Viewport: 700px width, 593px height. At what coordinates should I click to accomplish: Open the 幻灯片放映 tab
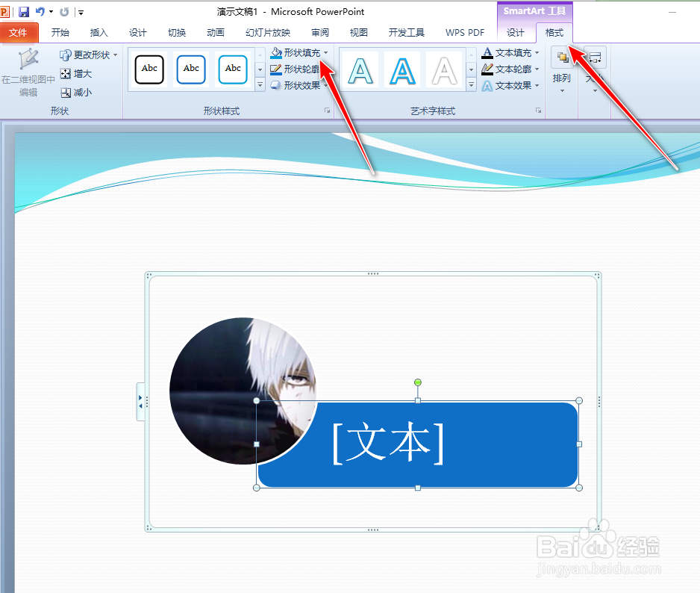tap(268, 33)
